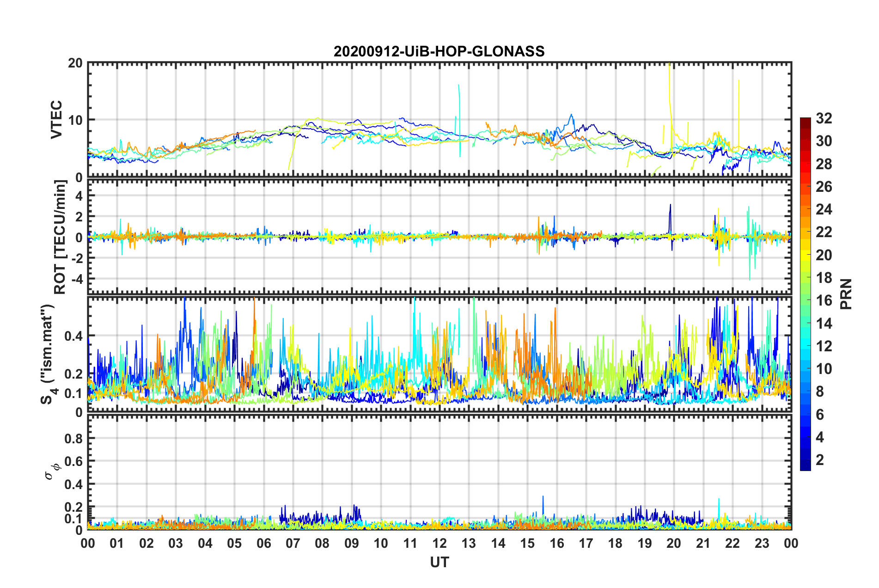
Task: Select colorbar tick label 30
Action: click(x=824, y=141)
